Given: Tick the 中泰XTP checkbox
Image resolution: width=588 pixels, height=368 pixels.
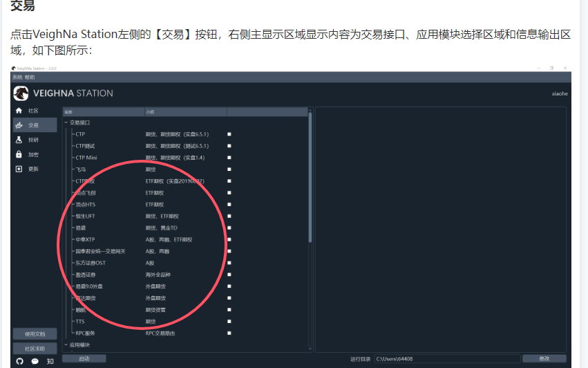Looking at the screenshot, I should 229,239.
